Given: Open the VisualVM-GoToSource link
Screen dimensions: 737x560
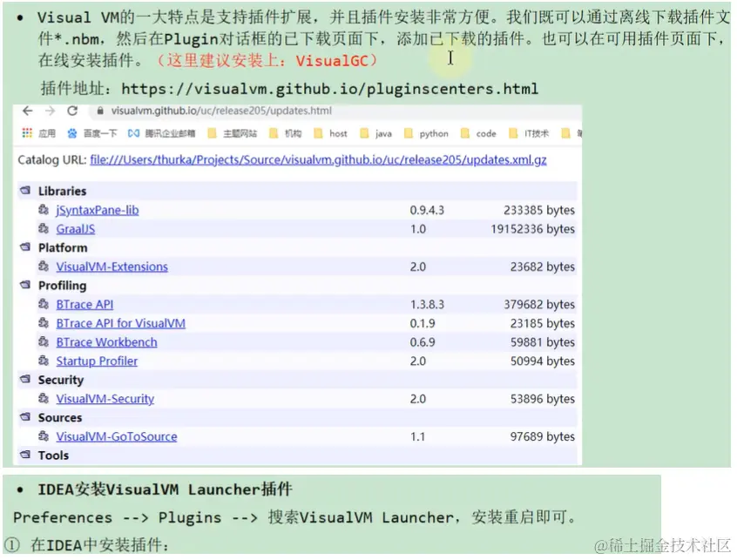Looking at the screenshot, I should (x=117, y=436).
